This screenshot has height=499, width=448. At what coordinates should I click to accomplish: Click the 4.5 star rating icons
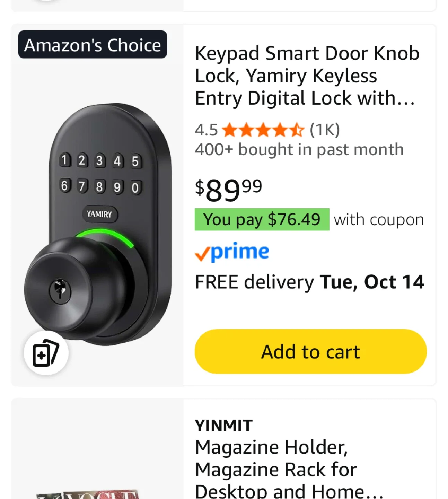263,130
